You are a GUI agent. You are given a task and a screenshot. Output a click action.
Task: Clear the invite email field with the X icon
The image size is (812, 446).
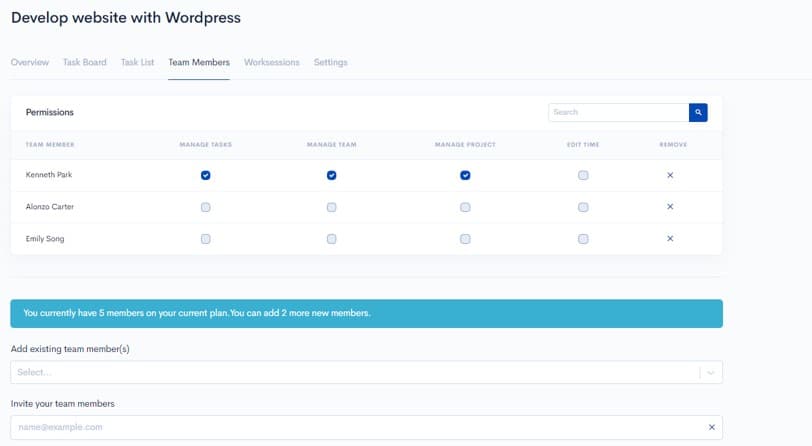pyautogui.click(x=712, y=427)
